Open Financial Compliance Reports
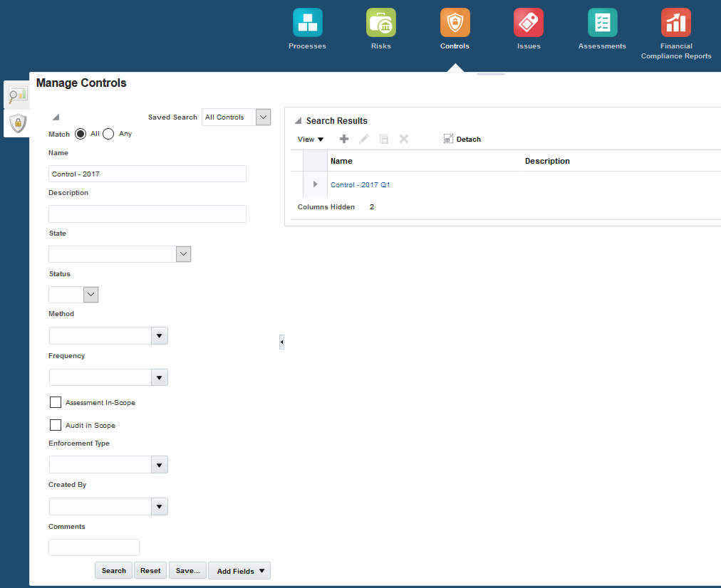Image resolution: width=721 pixels, height=588 pixels. (x=675, y=22)
